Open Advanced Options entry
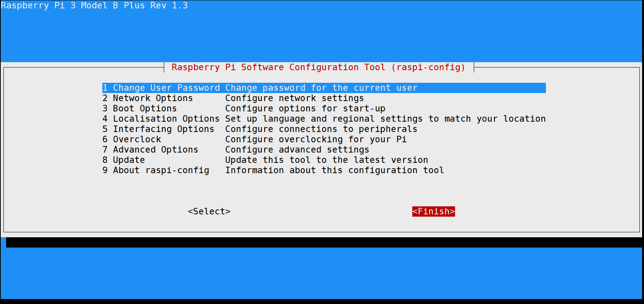This screenshot has height=304, width=644. point(155,150)
